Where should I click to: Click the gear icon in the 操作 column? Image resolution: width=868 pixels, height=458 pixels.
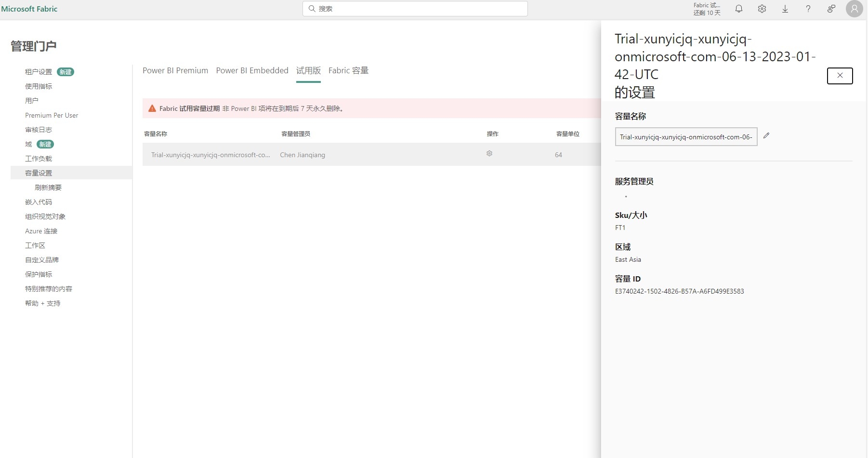point(489,153)
